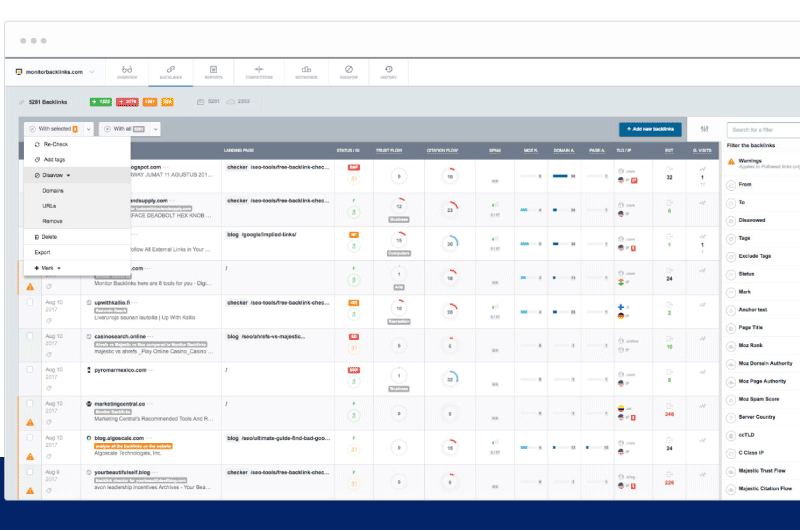Select the pyromarmexico.com row checkbox
The image size is (800, 530).
30,369
